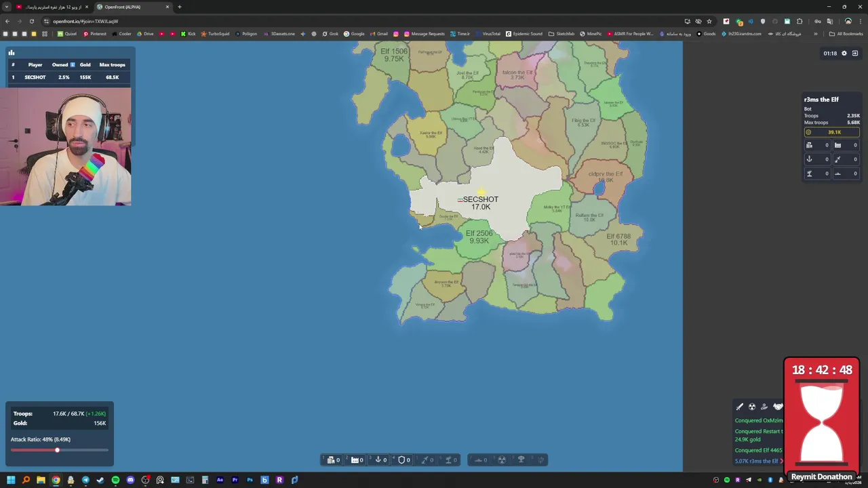Screen dimensions: 868x488
Task: Open After Effects from the taskbar
Action: coord(220,480)
